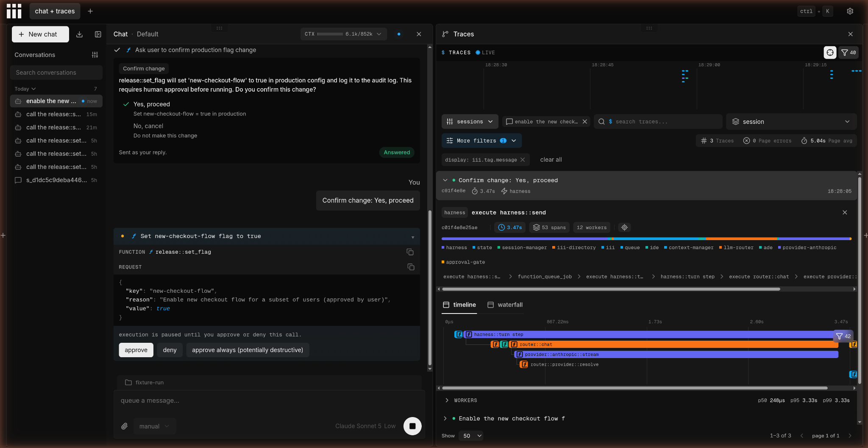Click the crosshair locate icon in Traces header
The image size is (868, 448).
(x=830, y=53)
